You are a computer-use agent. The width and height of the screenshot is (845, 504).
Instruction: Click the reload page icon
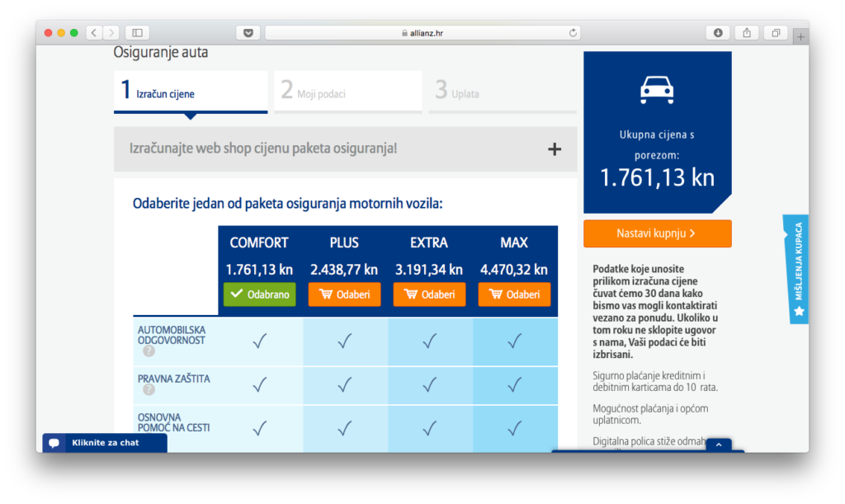point(573,33)
